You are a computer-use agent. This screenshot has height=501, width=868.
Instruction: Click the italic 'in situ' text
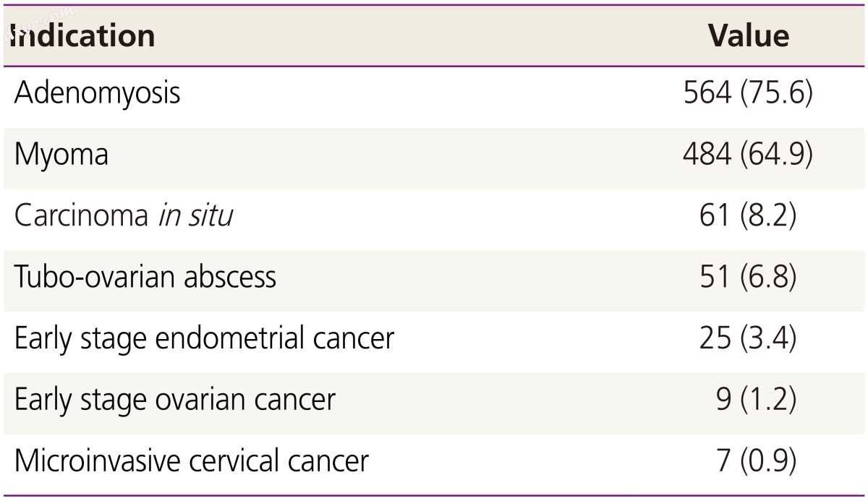(x=195, y=216)
